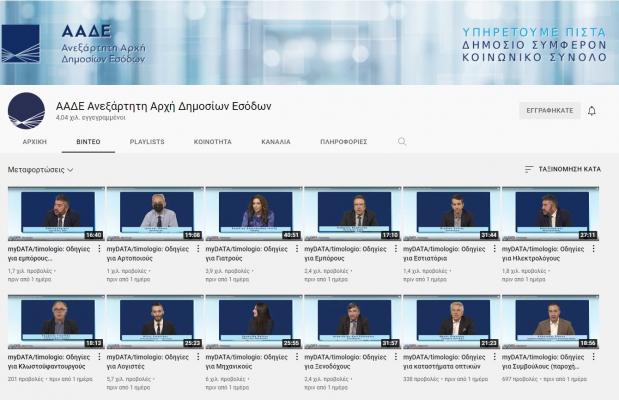Click the channel search magnifier icon
Screen dimensions: 619x400
coord(402,142)
